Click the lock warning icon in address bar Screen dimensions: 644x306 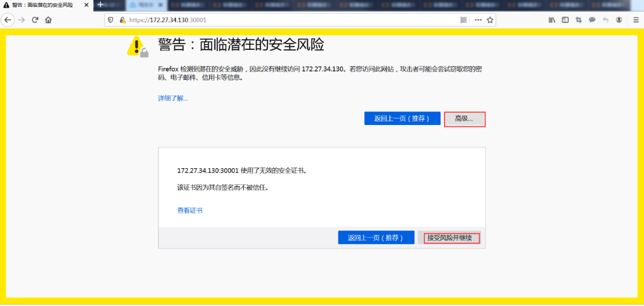[122, 20]
